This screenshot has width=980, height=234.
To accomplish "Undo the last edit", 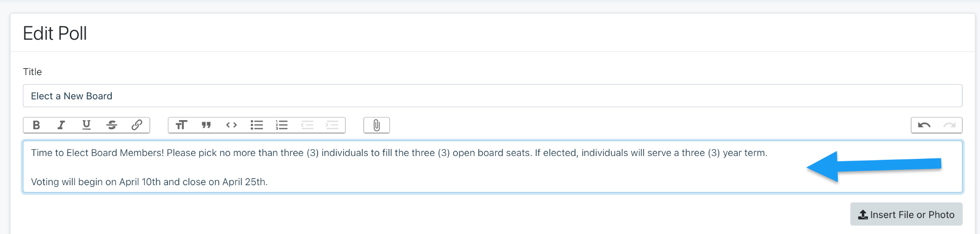I will [x=924, y=125].
